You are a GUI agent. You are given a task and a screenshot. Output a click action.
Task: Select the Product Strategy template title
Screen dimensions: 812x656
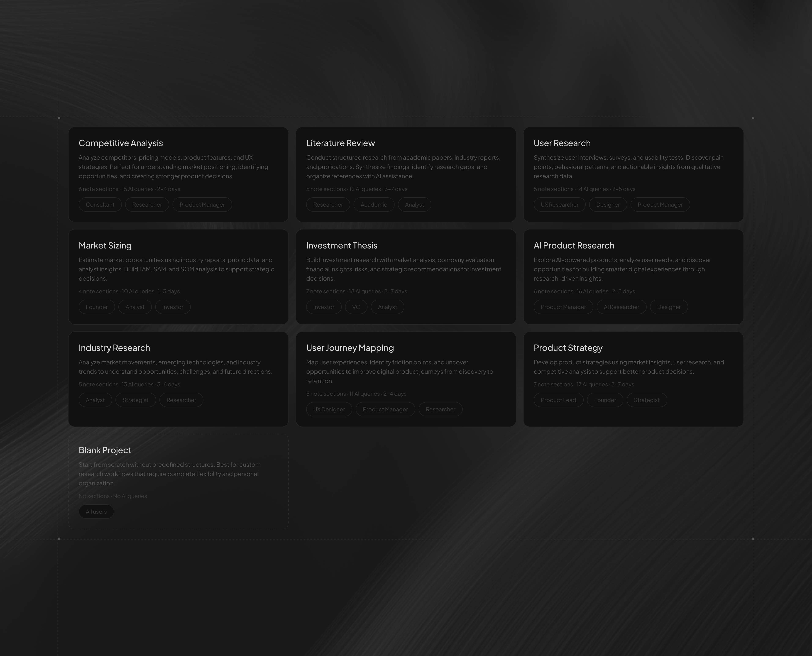click(x=568, y=348)
